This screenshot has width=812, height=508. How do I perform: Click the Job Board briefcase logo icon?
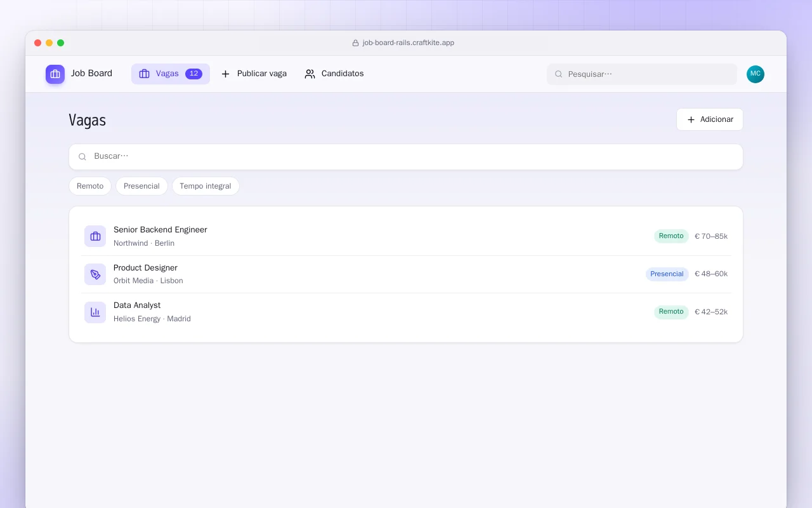pos(55,74)
